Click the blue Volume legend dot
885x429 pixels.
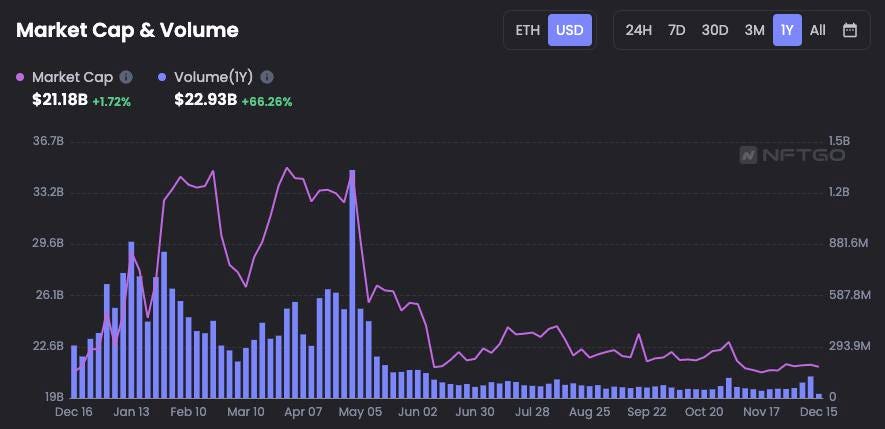click(163, 77)
